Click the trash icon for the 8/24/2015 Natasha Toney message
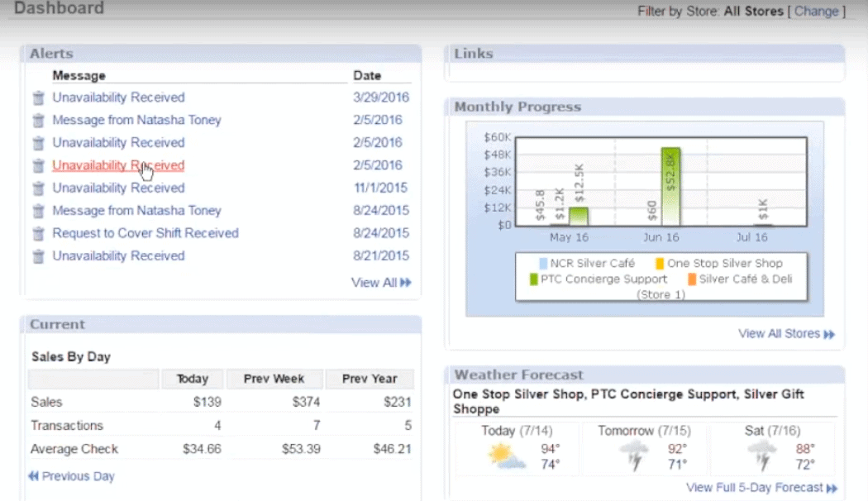Viewport: 868px width, 501px height. pyautogui.click(x=38, y=212)
